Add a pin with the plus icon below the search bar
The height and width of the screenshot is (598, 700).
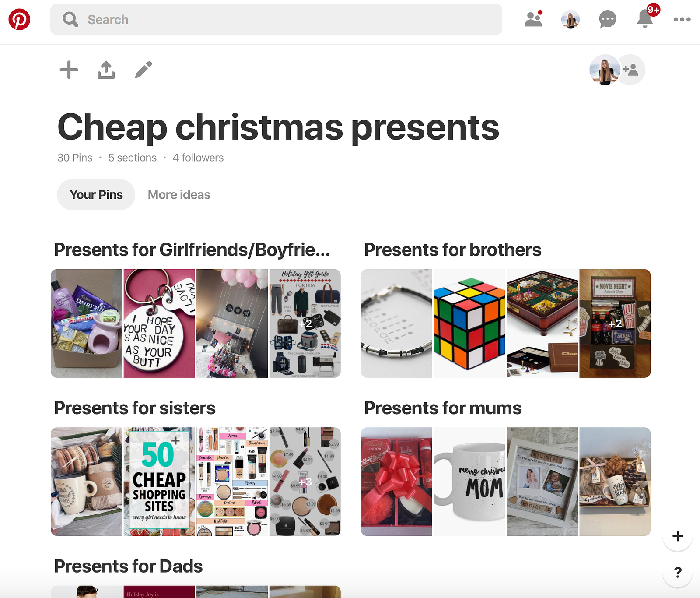point(69,70)
